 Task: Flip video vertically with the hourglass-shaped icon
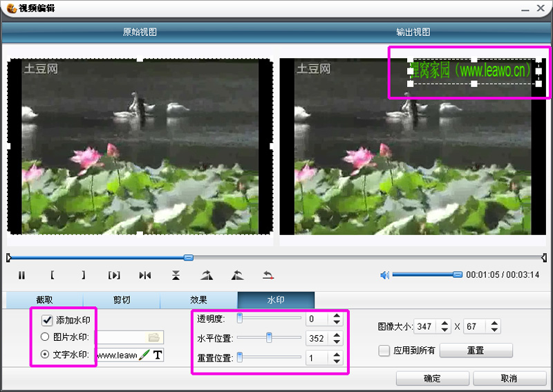point(176,275)
